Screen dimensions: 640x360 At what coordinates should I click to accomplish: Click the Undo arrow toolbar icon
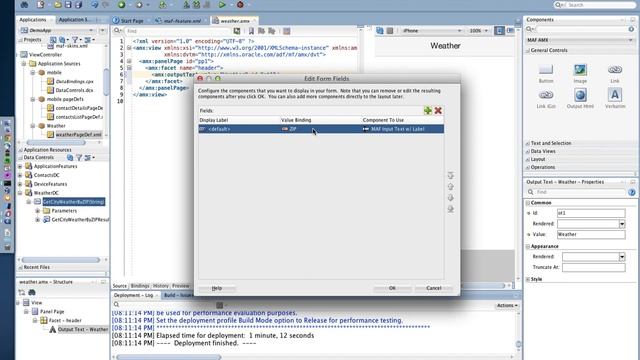(x=95, y=4)
